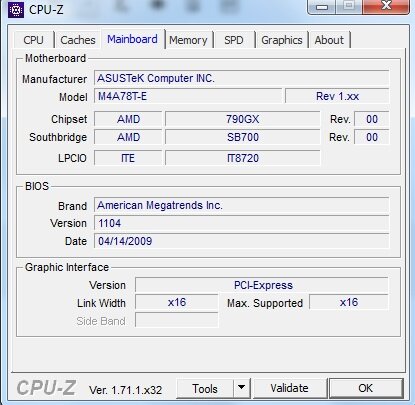Select the Memory tab
This screenshot has width=415, height=405.
click(188, 40)
